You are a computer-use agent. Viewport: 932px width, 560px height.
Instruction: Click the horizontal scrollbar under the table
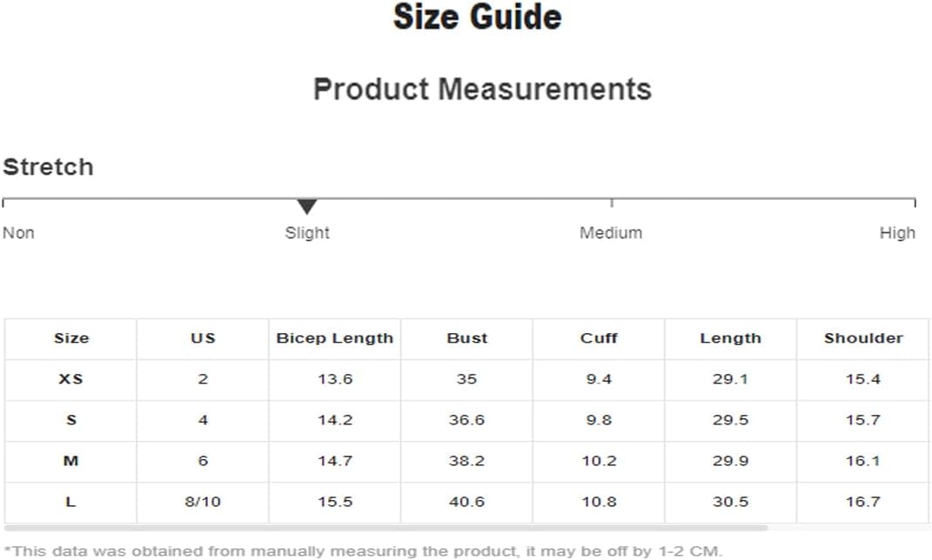(x=386, y=527)
